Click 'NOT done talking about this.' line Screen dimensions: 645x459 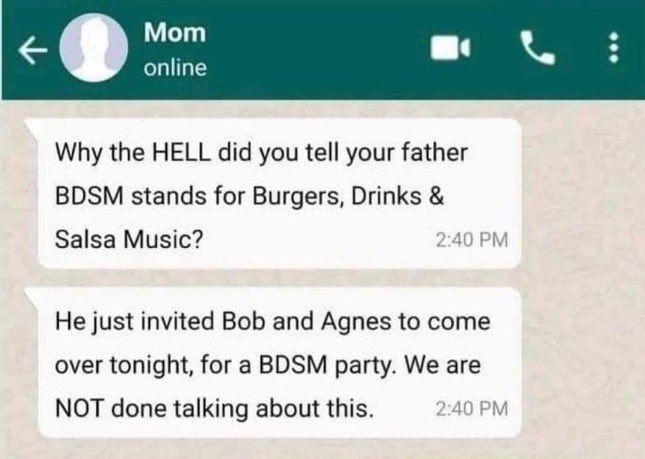(214, 409)
